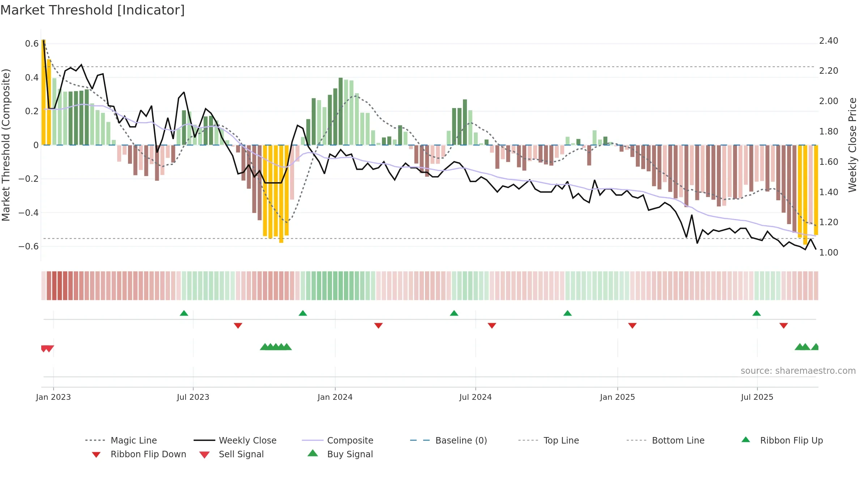868x488 pixels.
Task: Click the source: sharemaestro.com text
Action: (798, 371)
